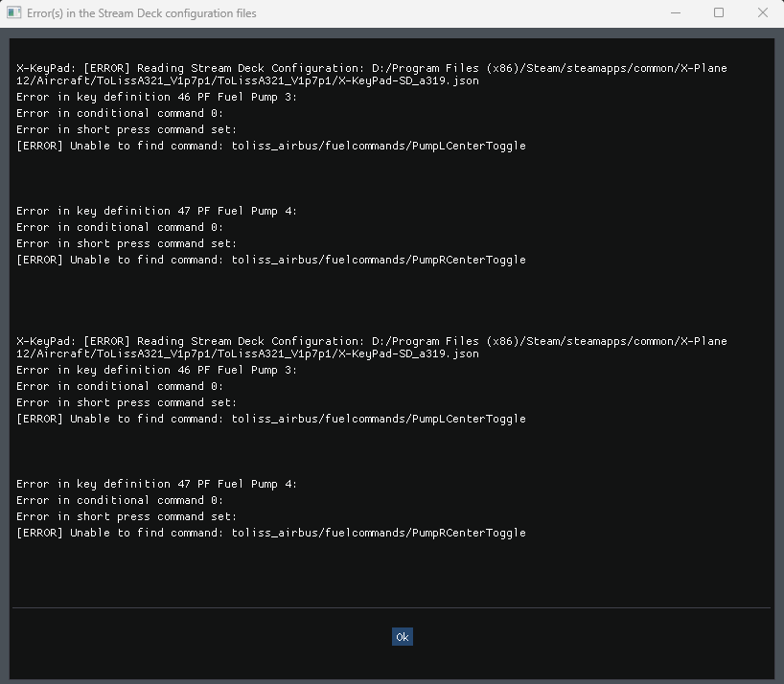Viewport: 784px width, 684px height.
Task: Click the Ok button
Action: click(x=402, y=636)
